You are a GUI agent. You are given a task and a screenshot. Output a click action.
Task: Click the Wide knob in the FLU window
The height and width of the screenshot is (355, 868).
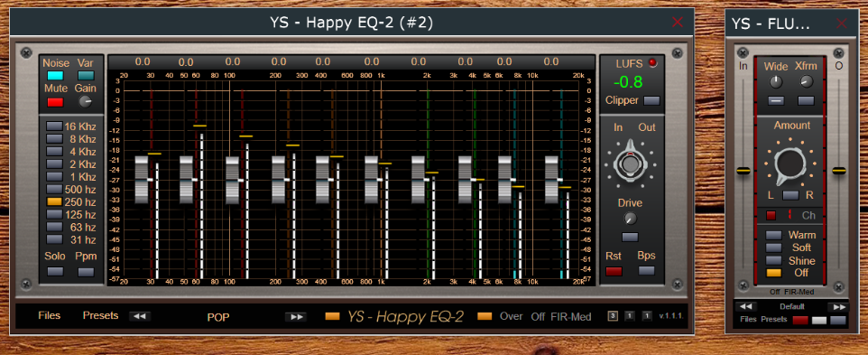[776, 82]
